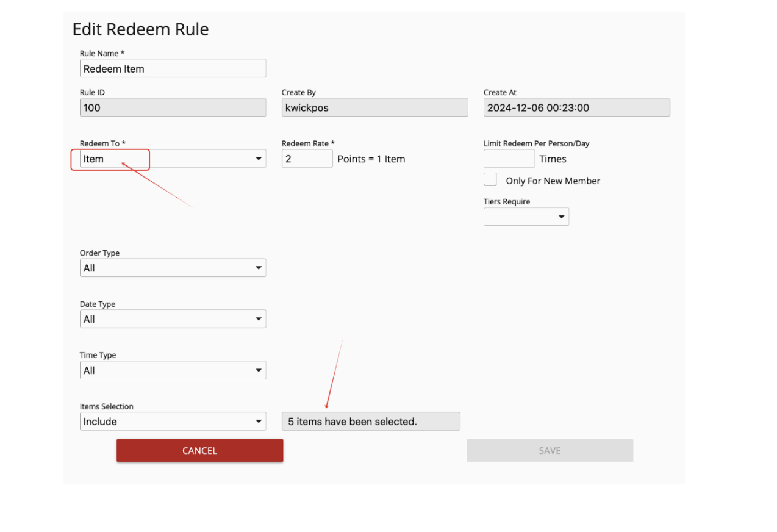Screen dimensions: 777x532
Task: Click the red CANCEL button
Action: 199,450
